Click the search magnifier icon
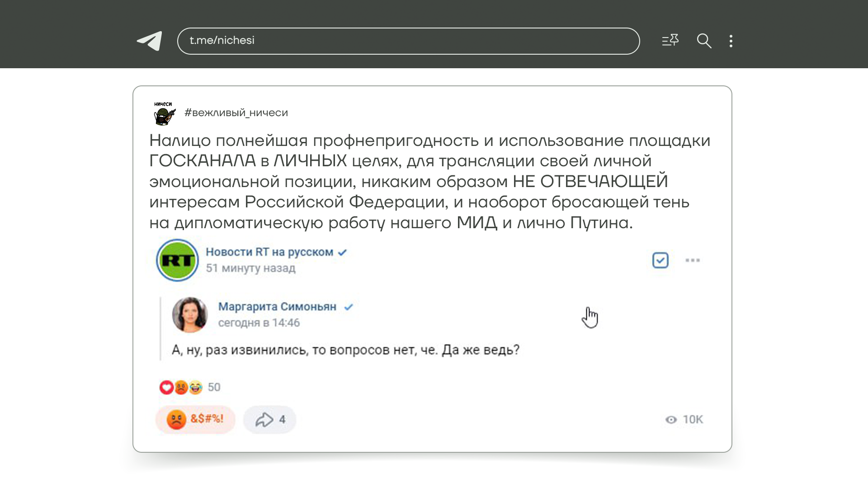Image resolution: width=868 pixels, height=488 pixels. tap(704, 41)
